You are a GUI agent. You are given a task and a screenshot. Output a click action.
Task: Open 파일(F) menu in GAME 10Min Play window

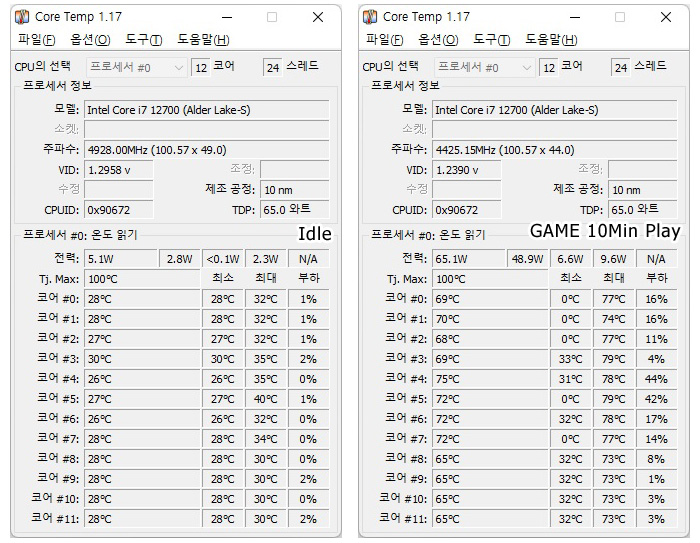click(x=385, y=40)
